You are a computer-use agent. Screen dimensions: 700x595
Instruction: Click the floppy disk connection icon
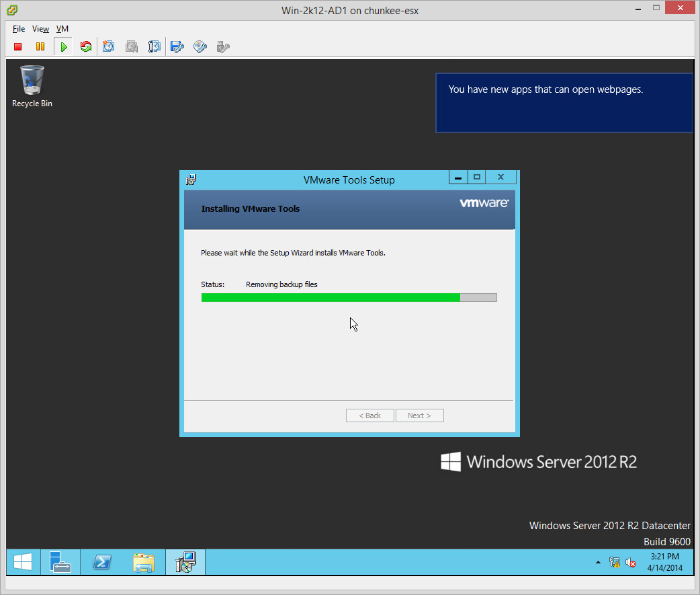click(x=177, y=46)
